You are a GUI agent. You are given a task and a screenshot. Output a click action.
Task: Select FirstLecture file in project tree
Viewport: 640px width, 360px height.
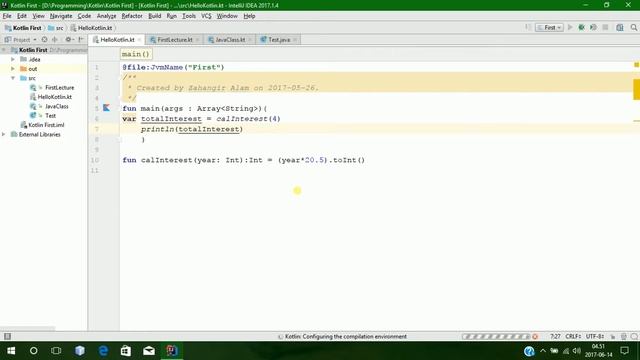coord(60,87)
